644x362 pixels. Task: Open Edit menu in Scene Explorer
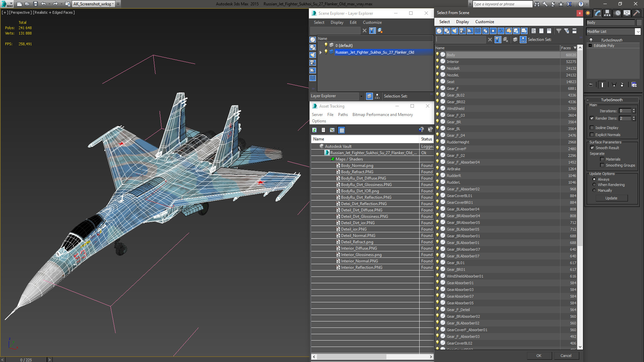(x=353, y=22)
